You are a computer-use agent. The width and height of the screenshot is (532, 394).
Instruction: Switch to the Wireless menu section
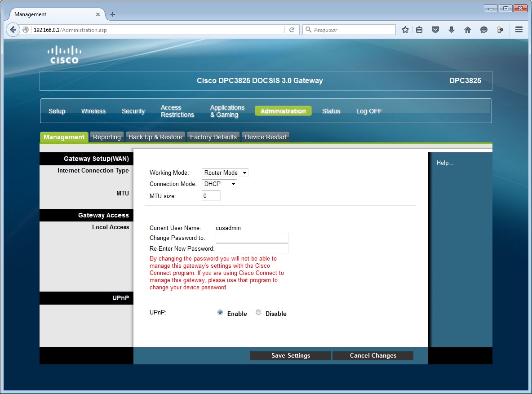coord(93,111)
